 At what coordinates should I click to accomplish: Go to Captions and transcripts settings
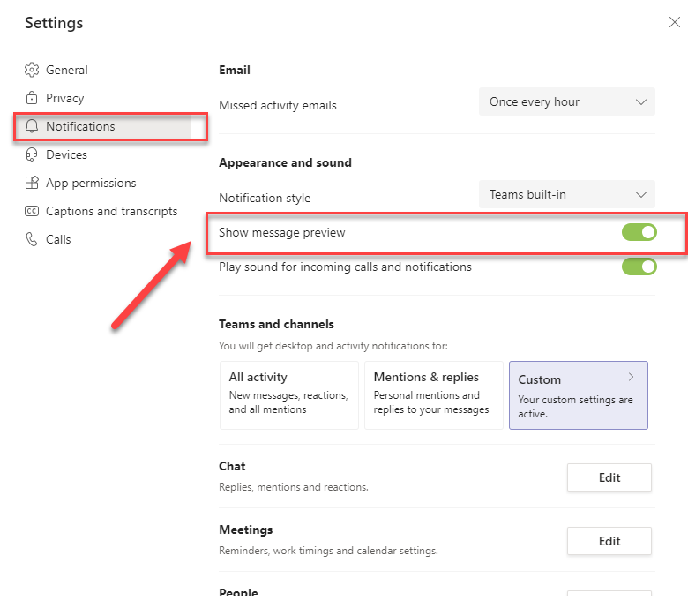tap(111, 211)
